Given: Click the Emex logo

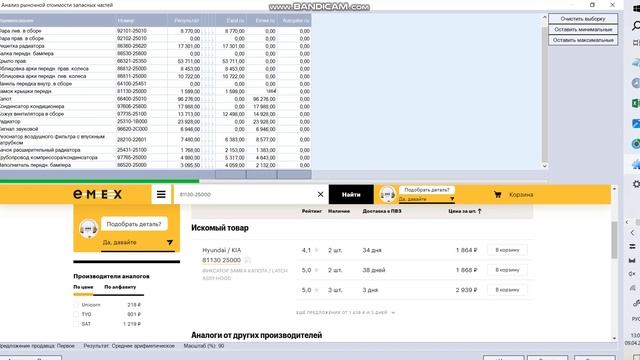Looking at the screenshot, I should tap(98, 194).
